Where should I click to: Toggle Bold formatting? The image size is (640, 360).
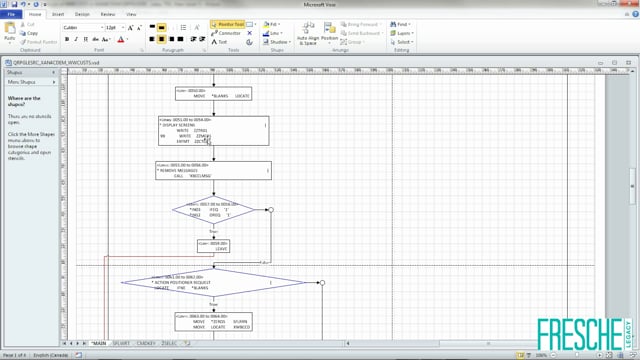click(67, 39)
